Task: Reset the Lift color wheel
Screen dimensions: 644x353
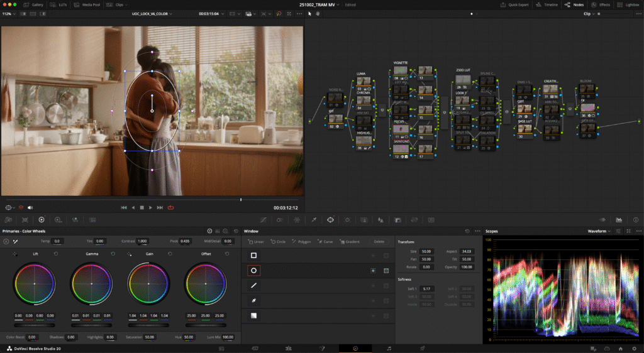Action: tap(56, 254)
